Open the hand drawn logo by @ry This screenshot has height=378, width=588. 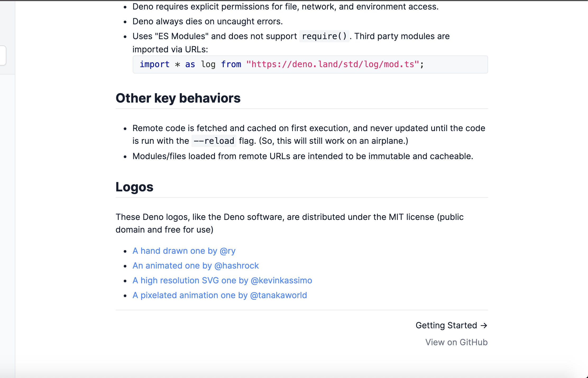click(x=184, y=251)
